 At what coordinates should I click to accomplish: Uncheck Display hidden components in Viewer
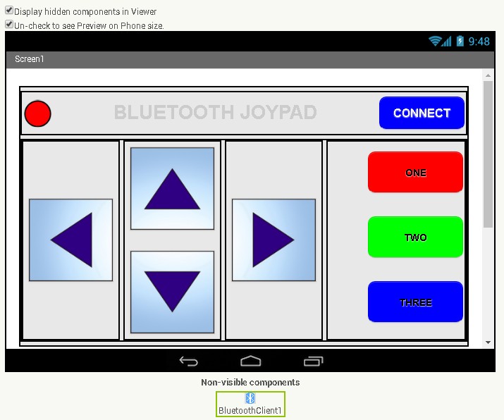(x=9, y=11)
